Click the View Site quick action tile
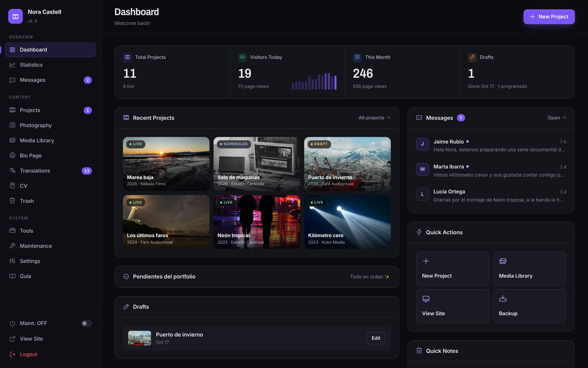 coord(453,306)
